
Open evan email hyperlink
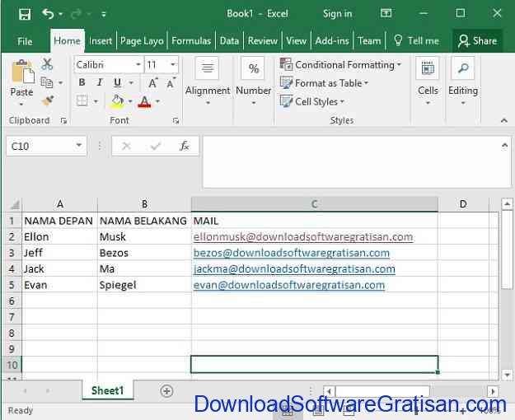pyautogui.click(x=288, y=285)
